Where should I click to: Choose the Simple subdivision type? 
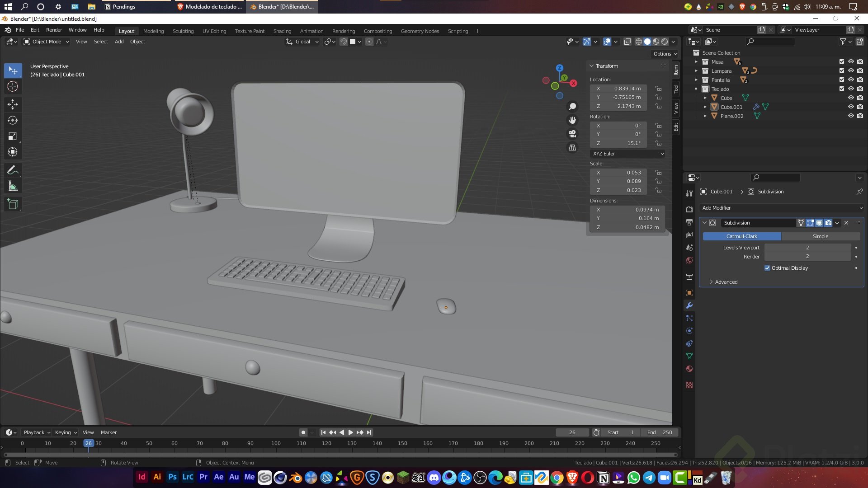pos(820,236)
